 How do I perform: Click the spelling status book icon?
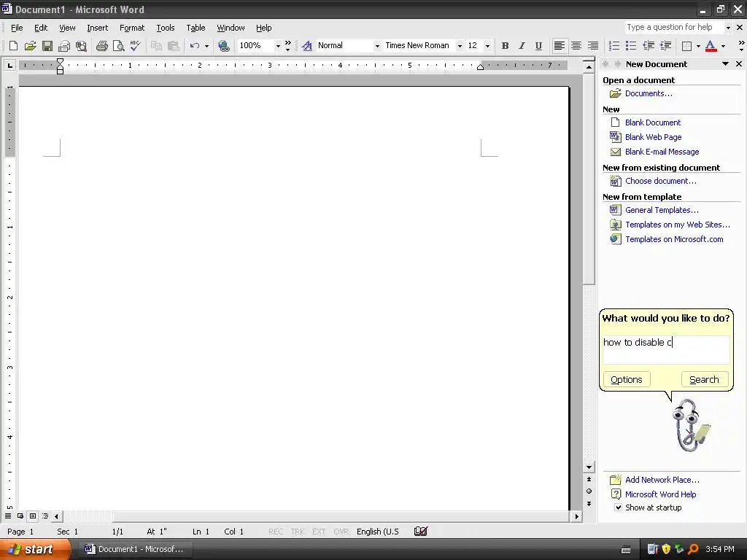(421, 531)
